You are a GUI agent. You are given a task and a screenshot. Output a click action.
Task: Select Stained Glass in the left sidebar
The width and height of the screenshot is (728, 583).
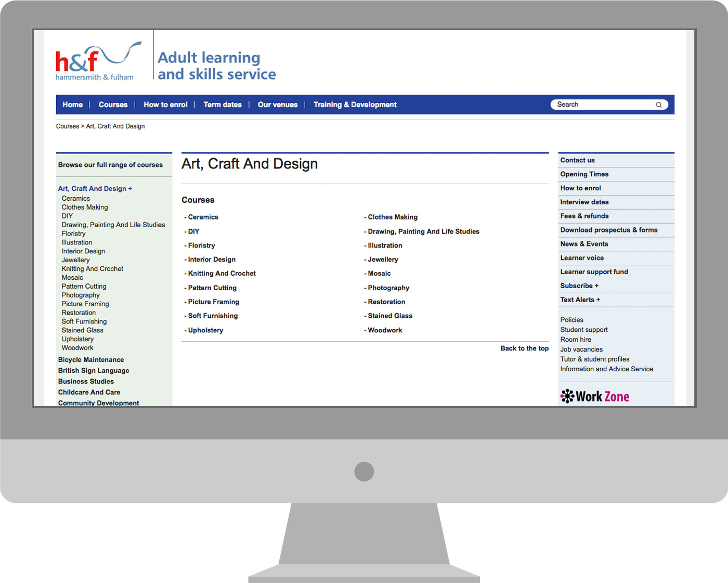click(83, 330)
